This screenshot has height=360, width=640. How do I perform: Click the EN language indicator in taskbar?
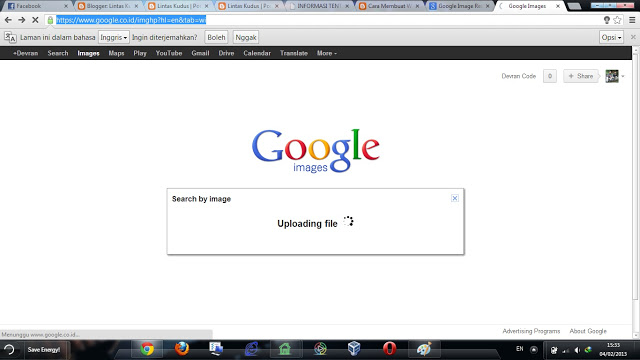click(520, 349)
